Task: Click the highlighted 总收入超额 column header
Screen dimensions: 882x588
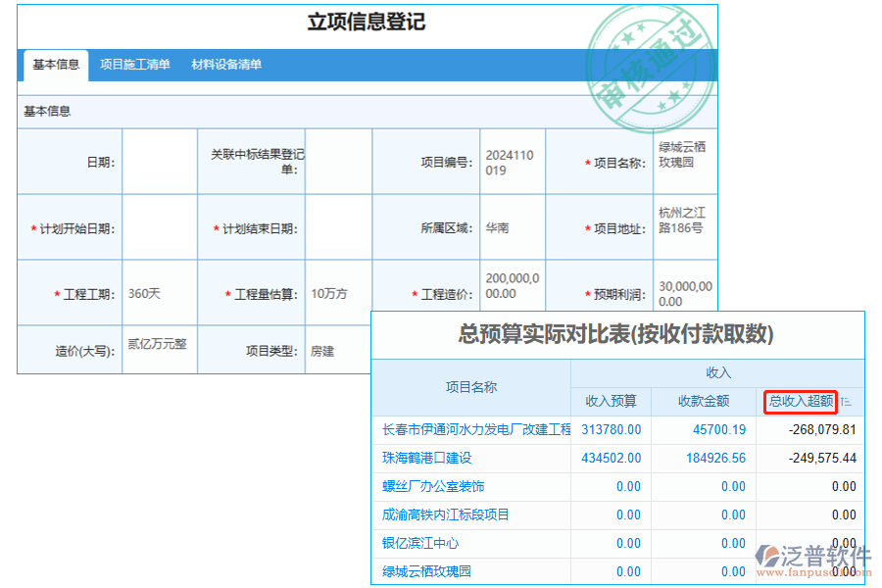Action: (800, 402)
